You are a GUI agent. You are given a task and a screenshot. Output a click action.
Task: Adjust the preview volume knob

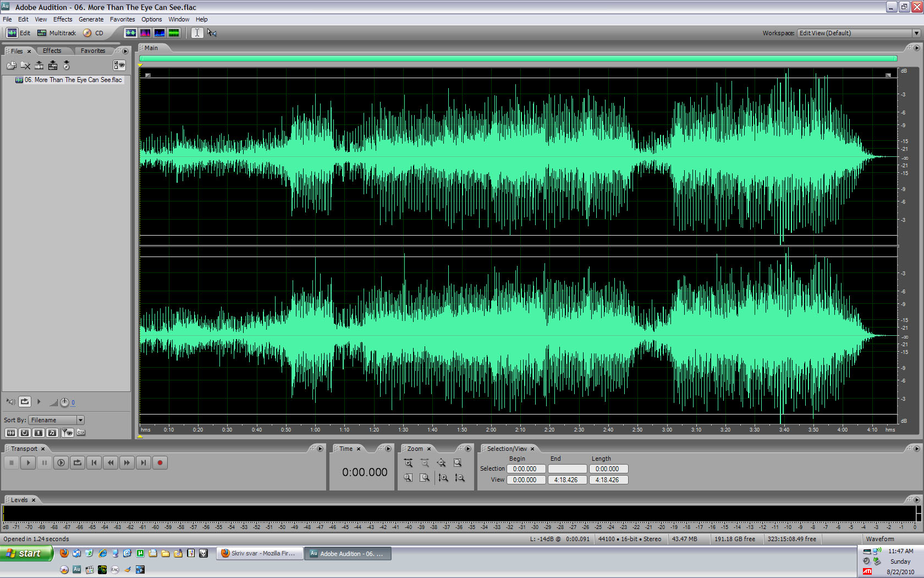pos(64,402)
